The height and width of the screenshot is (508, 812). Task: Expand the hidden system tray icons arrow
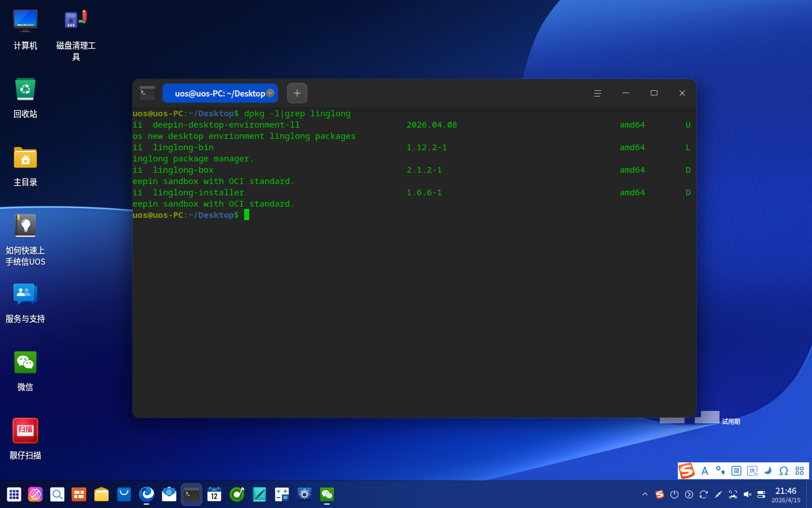coord(645,494)
